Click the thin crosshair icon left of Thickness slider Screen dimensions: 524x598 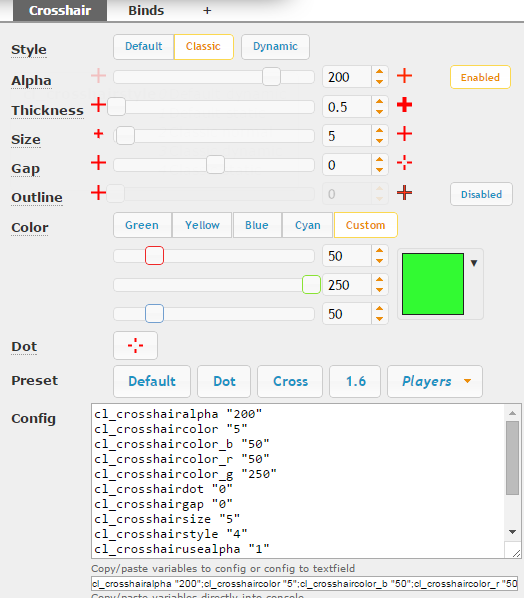tap(98, 104)
